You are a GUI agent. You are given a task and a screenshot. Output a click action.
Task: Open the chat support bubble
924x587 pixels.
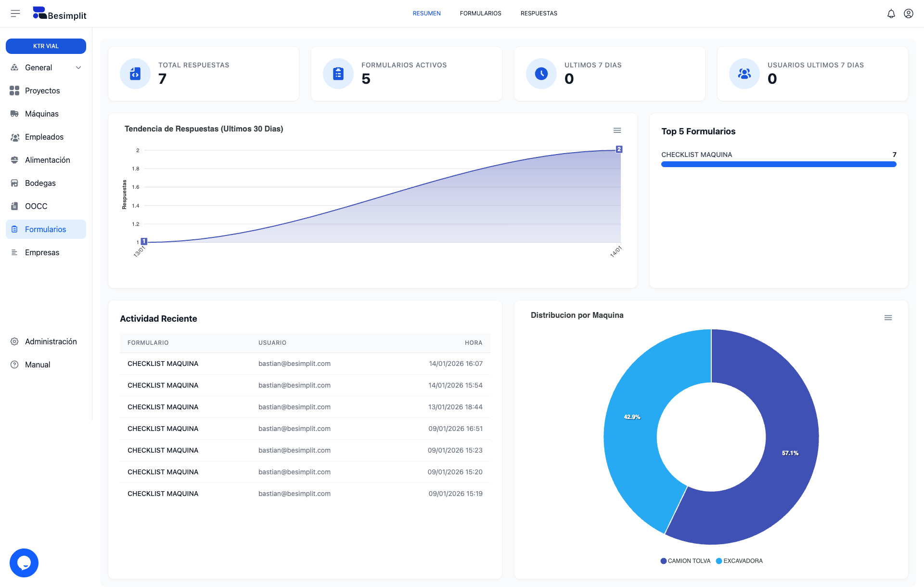point(24,562)
